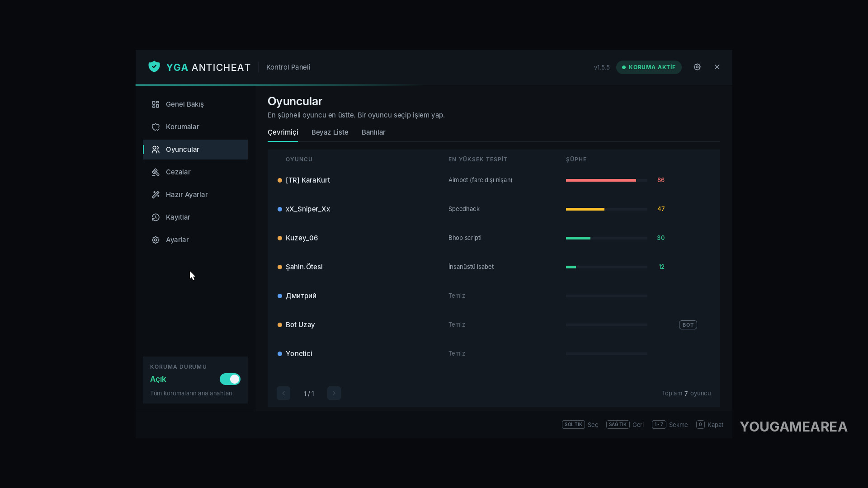Click the Bhop scripti detection text
This screenshot has width=868, height=488.
pyautogui.click(x=465, y=238)
